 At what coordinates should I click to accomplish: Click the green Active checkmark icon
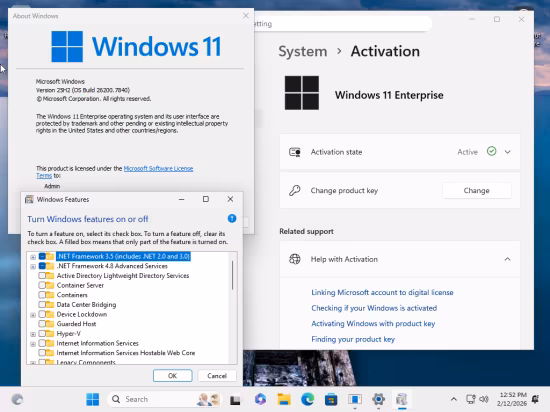(x=491, y=151)
